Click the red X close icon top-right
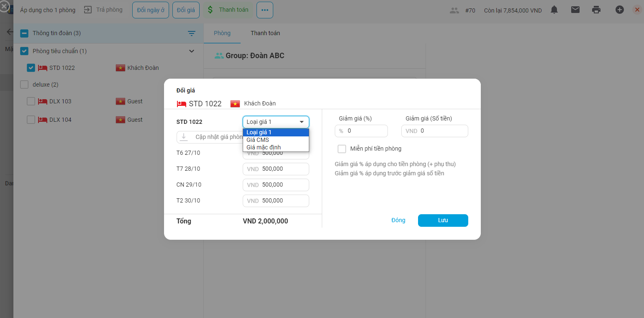 click(637, 10)
